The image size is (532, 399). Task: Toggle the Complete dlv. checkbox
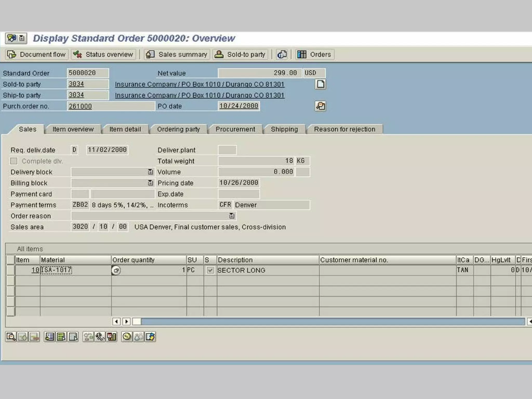point(14,161)
